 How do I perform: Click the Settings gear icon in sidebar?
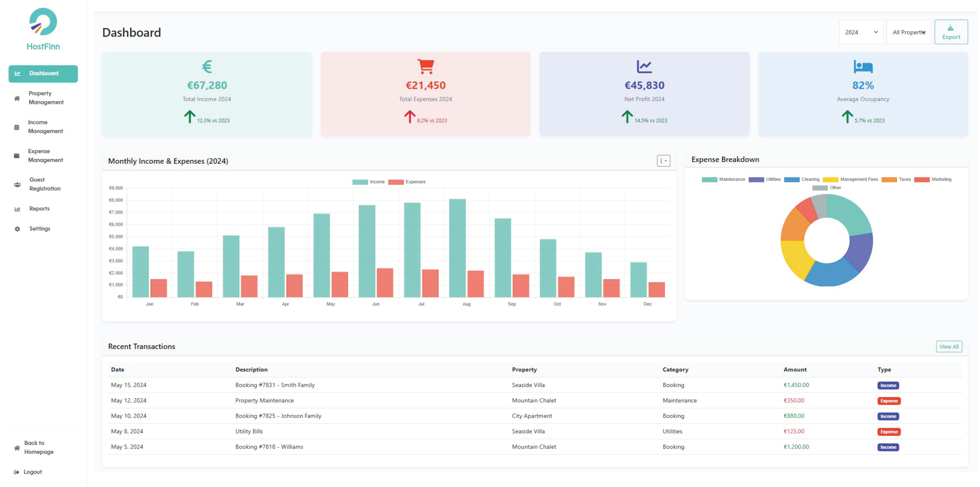pyautogui.click(x=17, y=229)
